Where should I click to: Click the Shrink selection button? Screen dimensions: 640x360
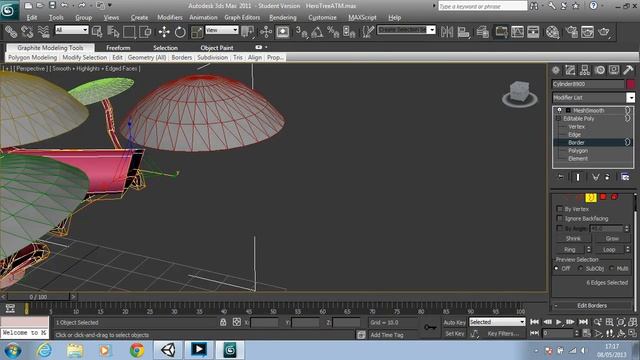tap(573, 238)
